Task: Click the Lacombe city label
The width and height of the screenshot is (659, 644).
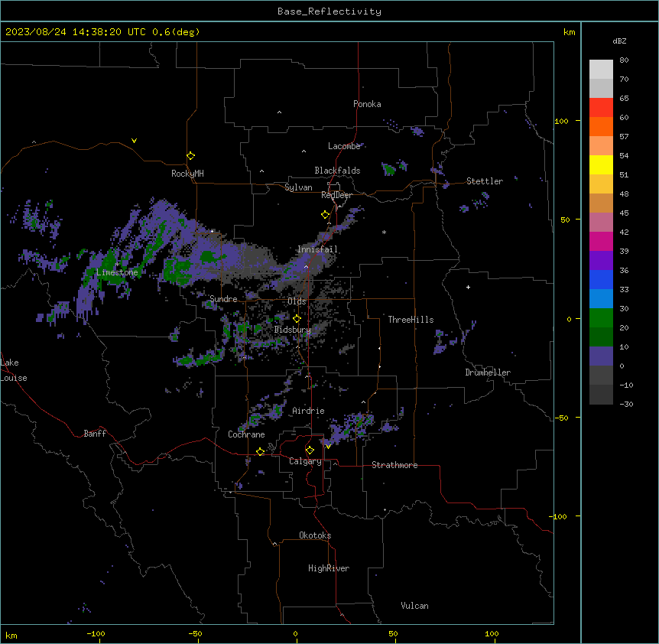Action: [x=344, y=146]
